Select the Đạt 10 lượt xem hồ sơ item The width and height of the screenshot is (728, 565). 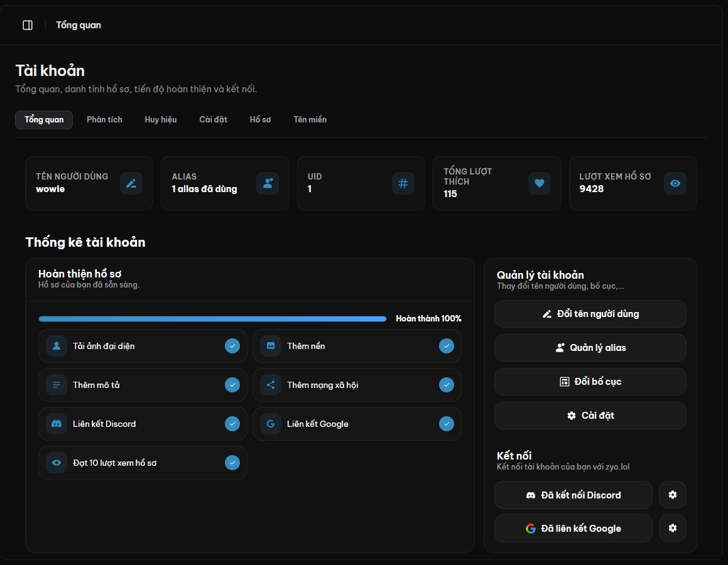[143, 463]
